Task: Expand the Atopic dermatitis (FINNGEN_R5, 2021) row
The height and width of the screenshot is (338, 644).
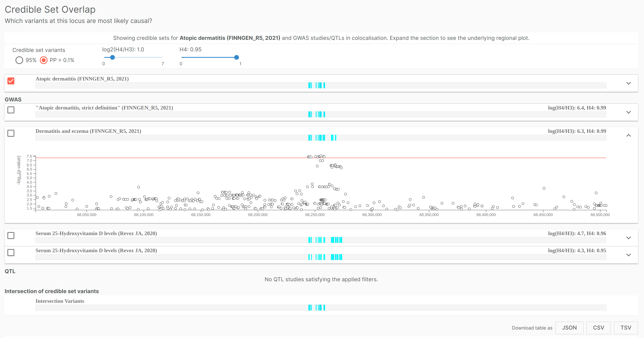Action: click(x=629, y=83)
